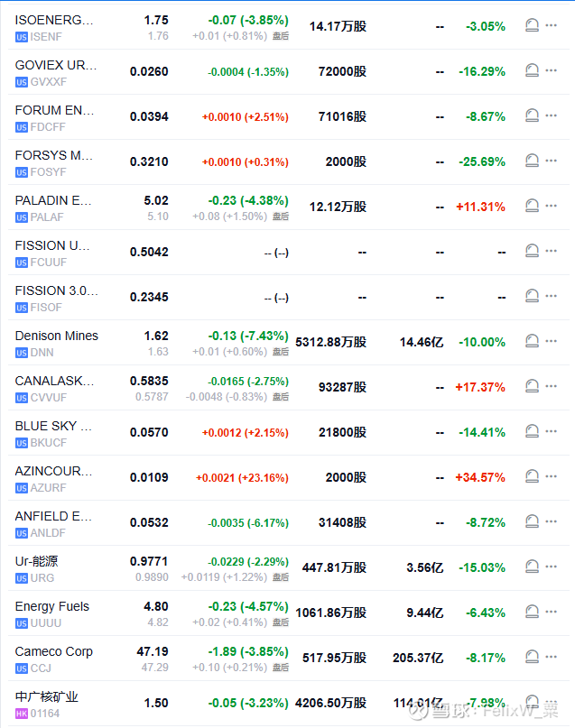Set price alert bell for ISENF row
This screenshot has height=728, width=575.
[532, 25]
